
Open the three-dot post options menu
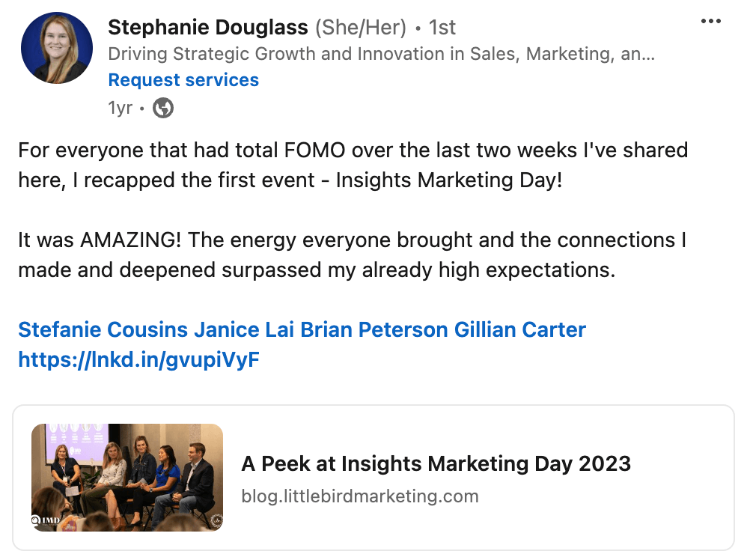(710, 21)
